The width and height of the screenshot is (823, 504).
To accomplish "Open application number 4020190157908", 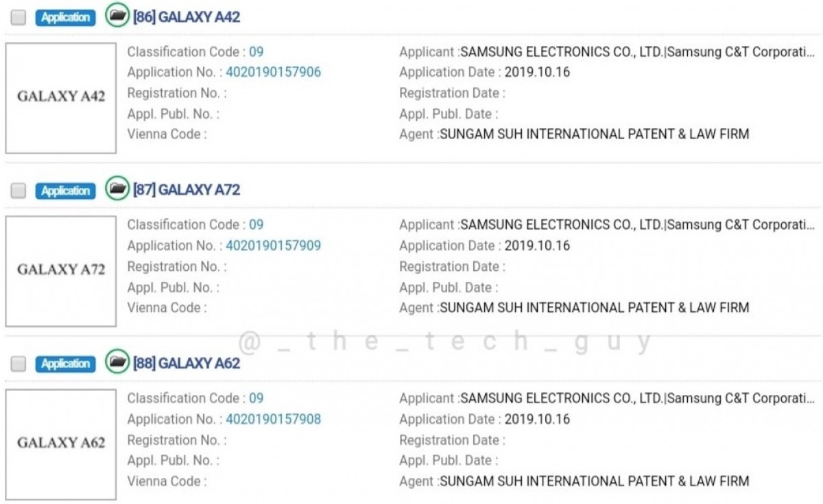I will pyautogui.click(x=273, y=419).
